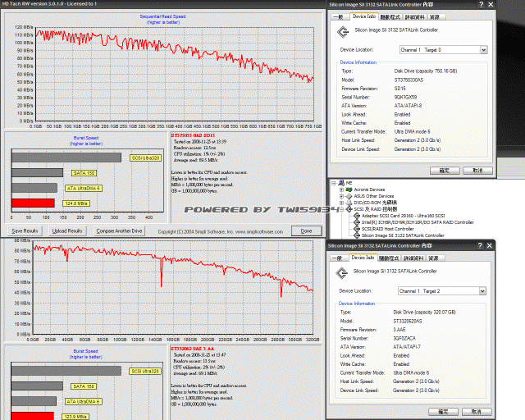Click the Intel ICH8R SATA RAID Controller icon
The width and height of the screenshot is (525, 420).
click(357, 222)
